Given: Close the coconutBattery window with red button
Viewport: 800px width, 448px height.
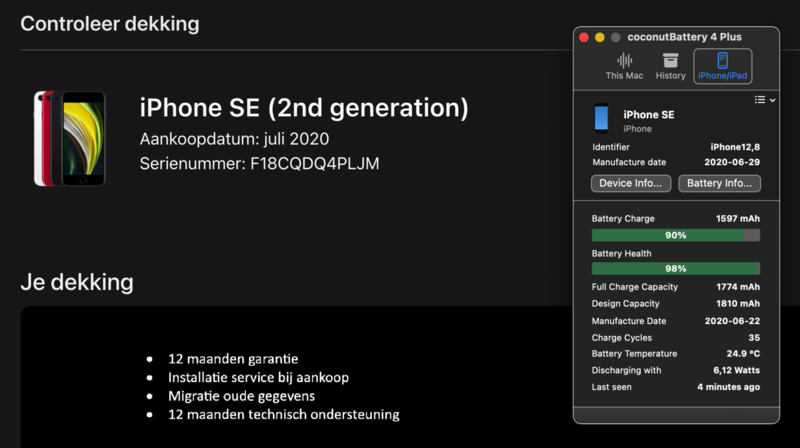Looking at the screenshot, I should 584,37.
